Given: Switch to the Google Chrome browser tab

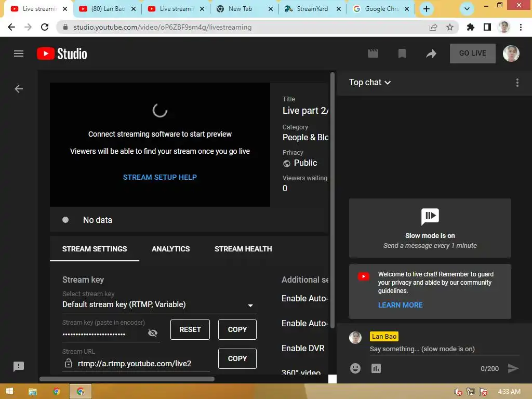Looking at the screenshot, I should 381,9.
